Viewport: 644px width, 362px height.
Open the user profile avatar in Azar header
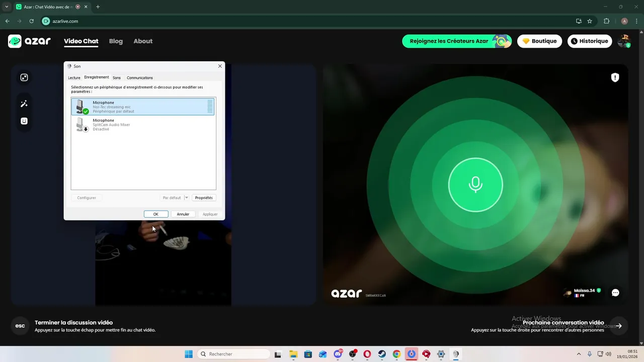click(x=624, y=41)
